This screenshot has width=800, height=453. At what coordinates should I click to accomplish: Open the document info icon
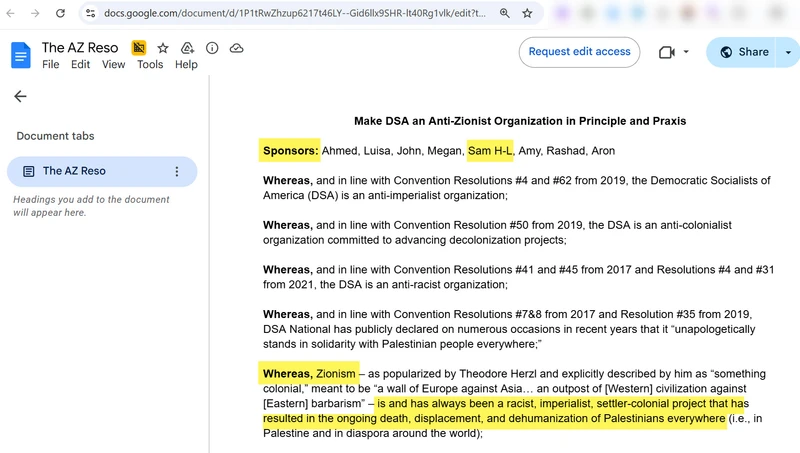coord(212,48)
